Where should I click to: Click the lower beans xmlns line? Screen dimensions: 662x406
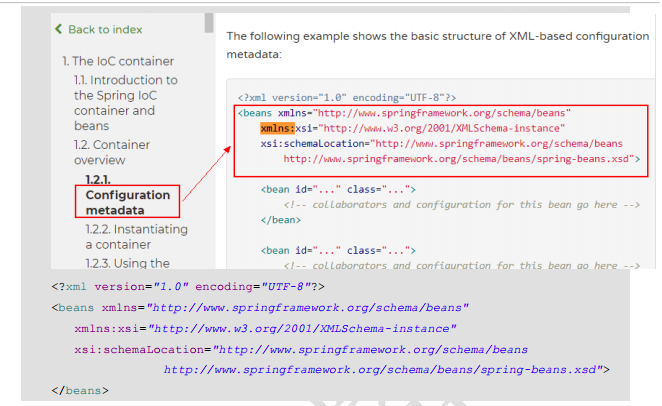click(x=260, y=308)
